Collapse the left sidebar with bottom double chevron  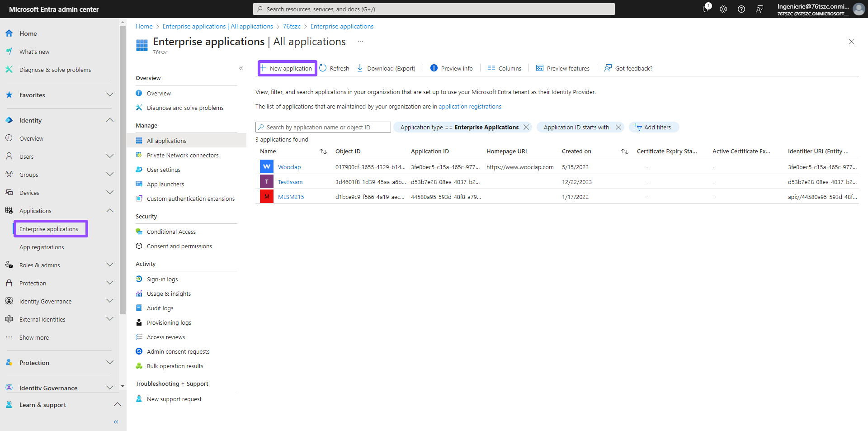point(116,422)
